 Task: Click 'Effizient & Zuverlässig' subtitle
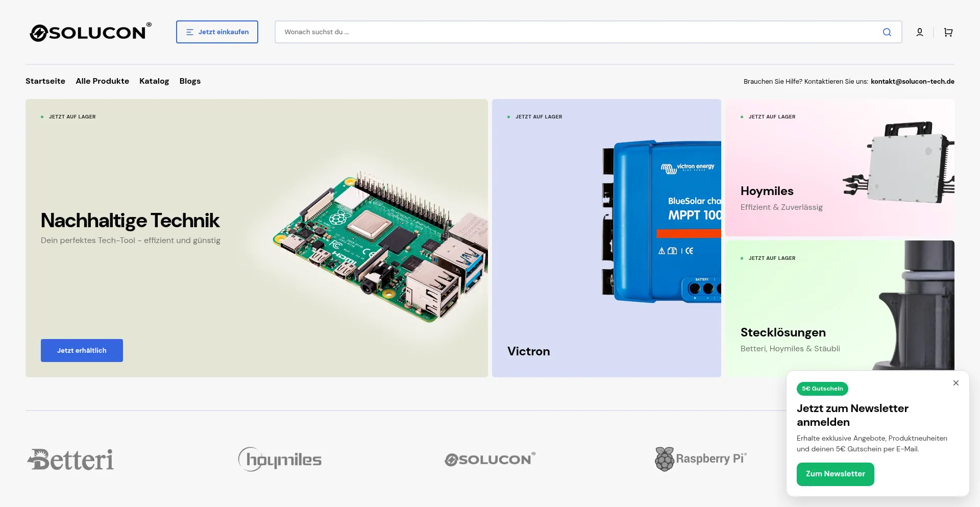click(781, 207)
